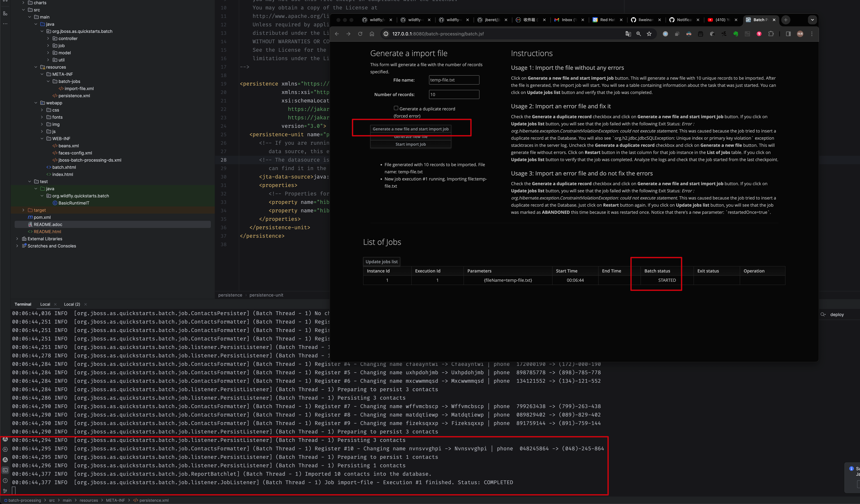This screenshot has height=504, width=860.
Task: Click the Start import job button
Action: pos(410,144)
